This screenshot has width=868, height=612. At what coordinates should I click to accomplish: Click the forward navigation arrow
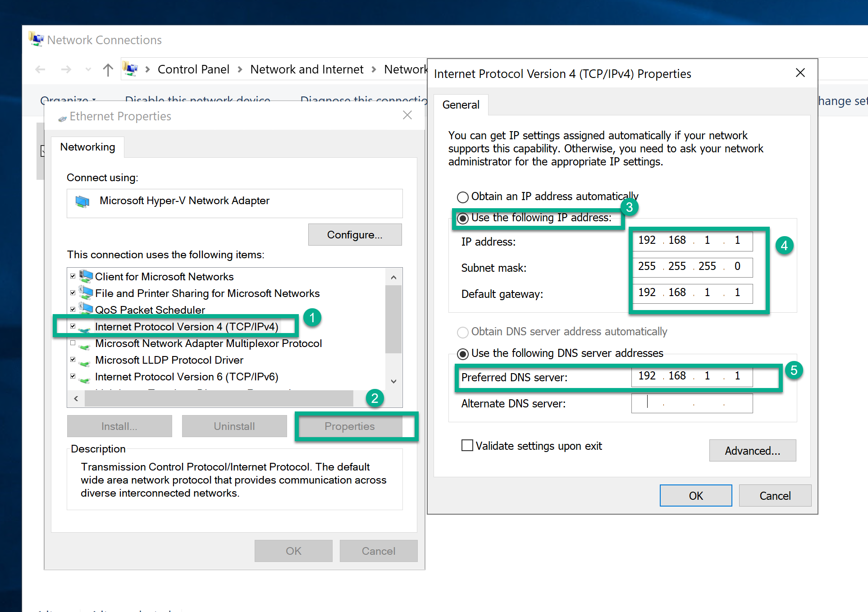66,69
